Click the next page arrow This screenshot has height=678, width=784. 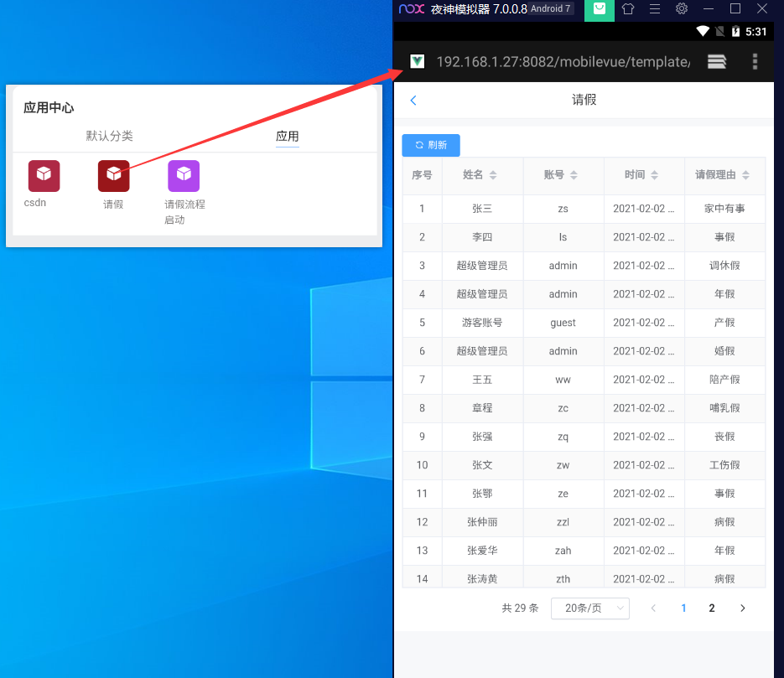point(742,608)
